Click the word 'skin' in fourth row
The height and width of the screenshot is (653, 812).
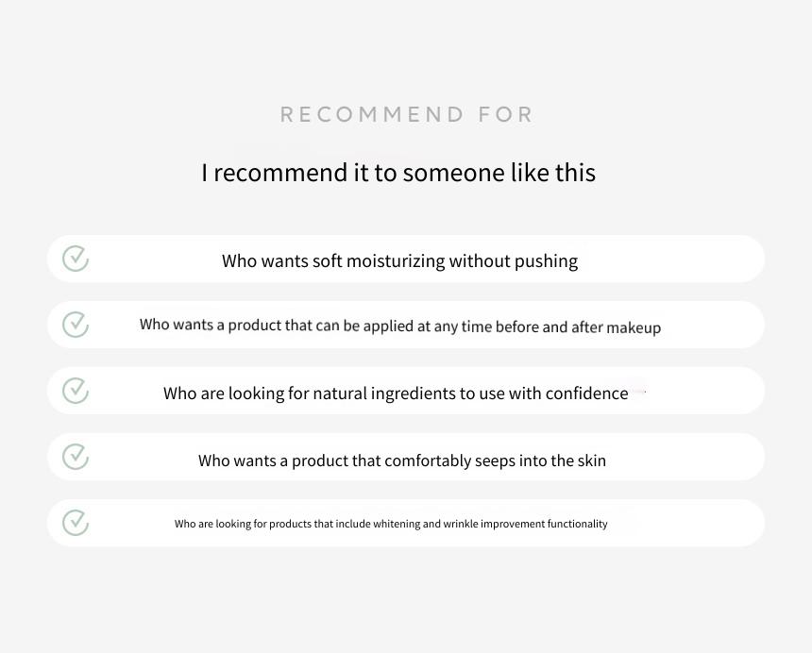591,460
